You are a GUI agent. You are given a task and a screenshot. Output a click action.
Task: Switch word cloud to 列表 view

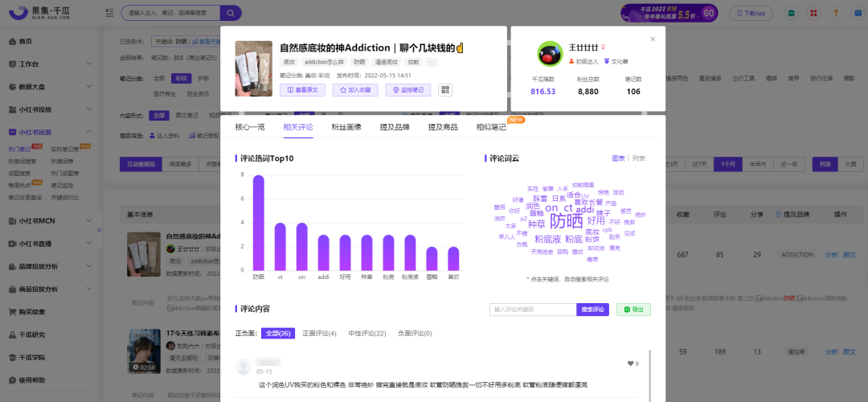point(639,158)
